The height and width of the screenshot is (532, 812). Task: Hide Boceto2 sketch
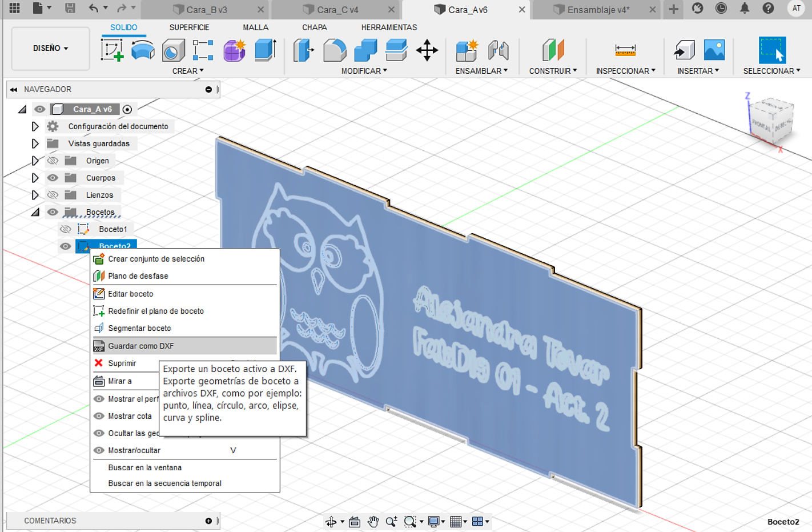click(66, 246)
